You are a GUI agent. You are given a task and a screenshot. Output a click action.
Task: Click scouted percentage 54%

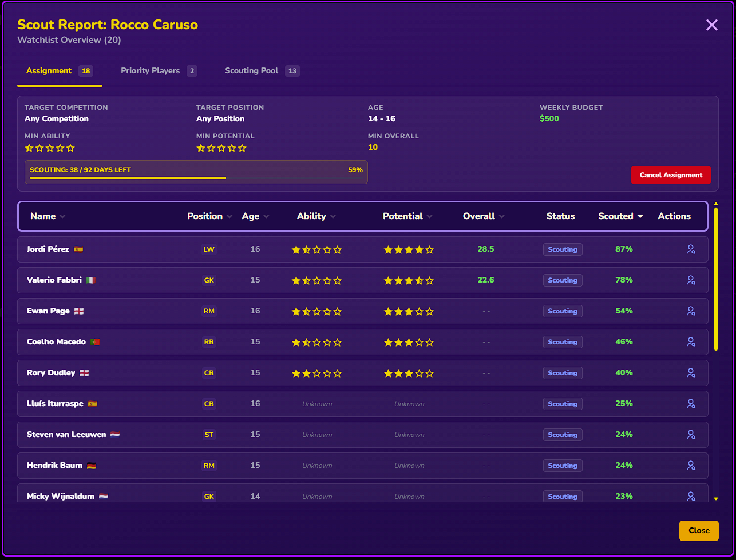point(624,311)
